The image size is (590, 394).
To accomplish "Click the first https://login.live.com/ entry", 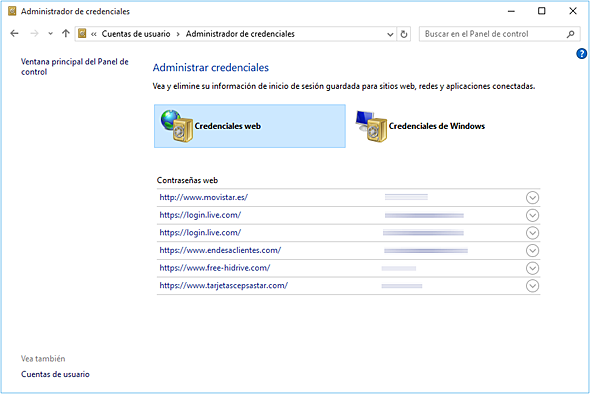I will click(x=200, y=215).
